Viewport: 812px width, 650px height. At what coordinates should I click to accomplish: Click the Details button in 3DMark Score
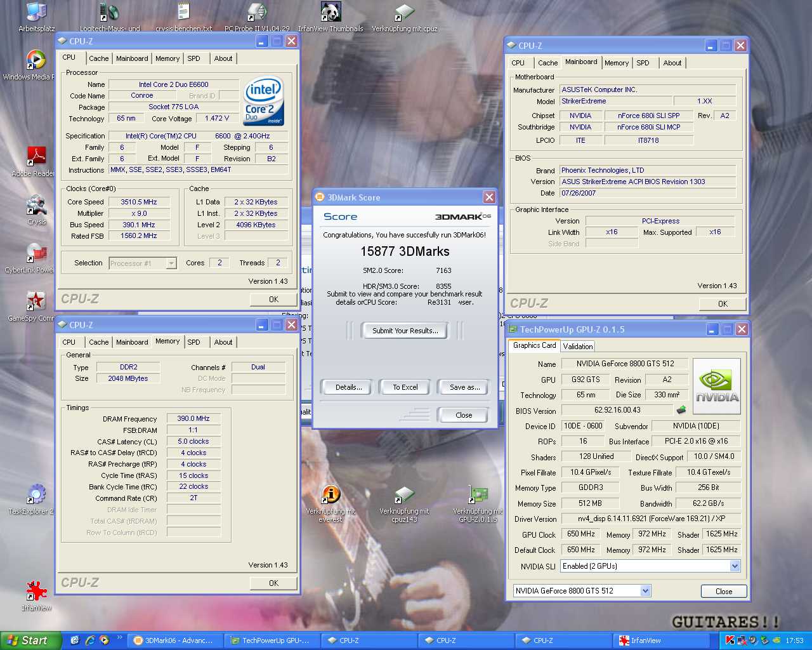[x=348, y=387]
